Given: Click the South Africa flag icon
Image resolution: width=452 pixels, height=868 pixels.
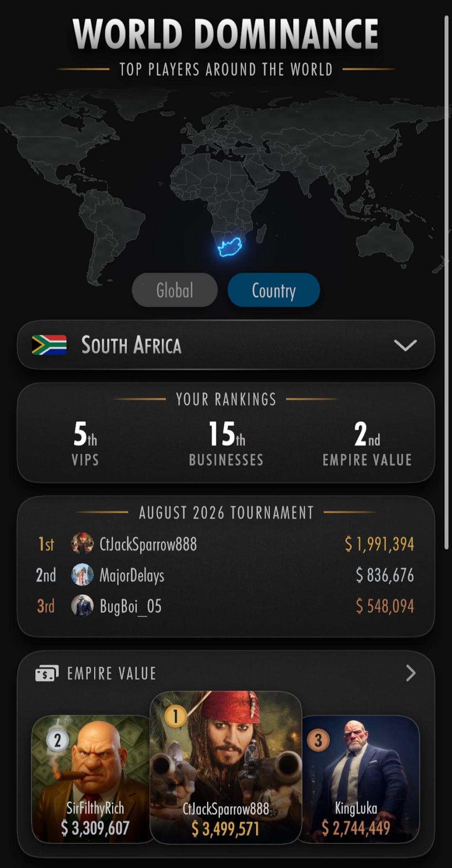Looking at the screenshot, I should (x=49, y=345).
